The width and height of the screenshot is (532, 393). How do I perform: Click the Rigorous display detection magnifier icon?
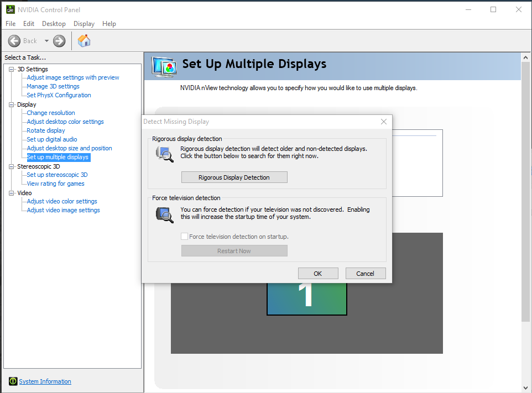tap(165, 154)
